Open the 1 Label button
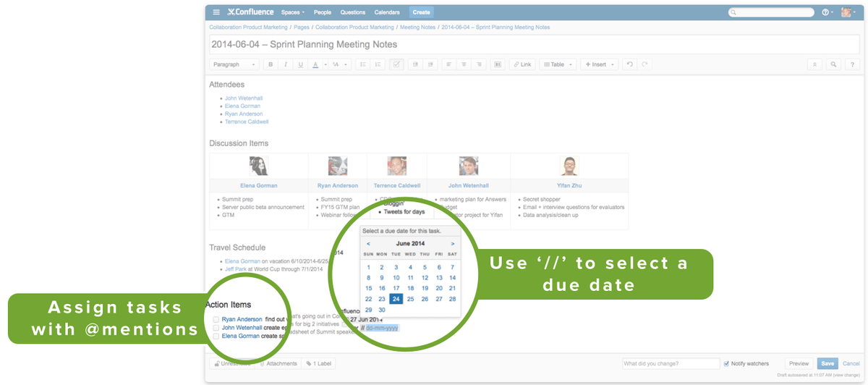Screen dimensions: 868x385 pyautogui.click(x=319, y=363)
